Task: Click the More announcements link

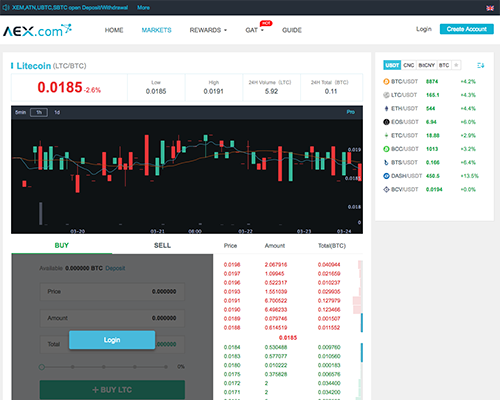Action: [x=143, y=7]
